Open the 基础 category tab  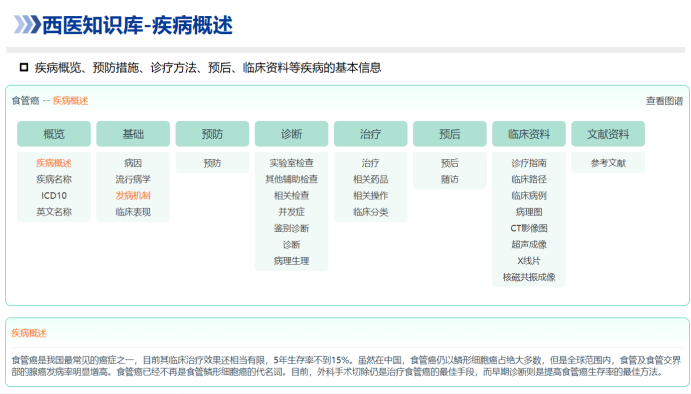click(x=133, y=134)
